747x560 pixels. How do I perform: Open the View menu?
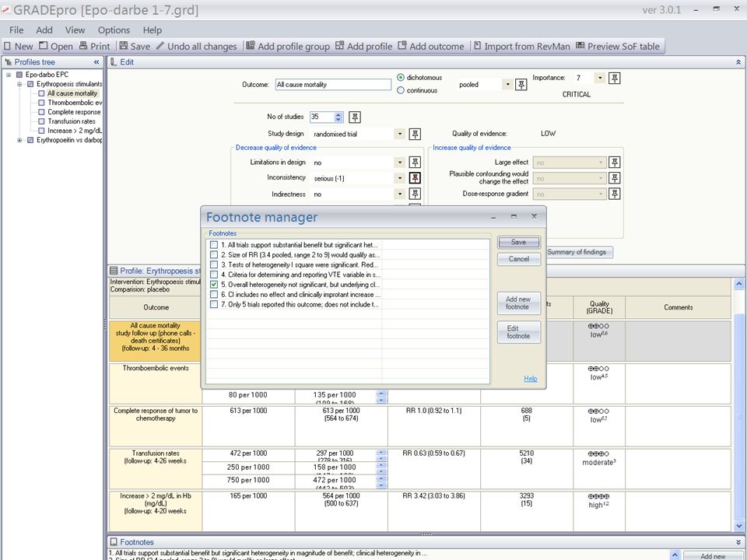[75, 30]
